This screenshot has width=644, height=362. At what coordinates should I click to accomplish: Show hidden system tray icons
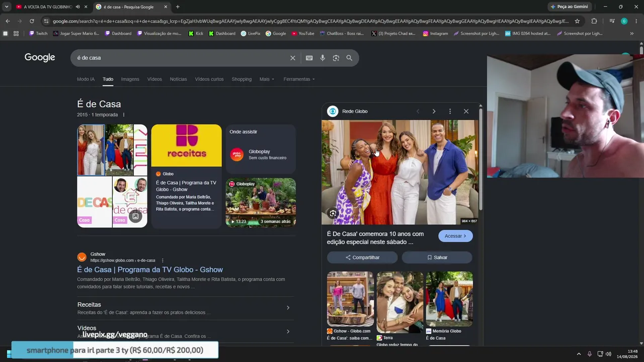(579, 354)
